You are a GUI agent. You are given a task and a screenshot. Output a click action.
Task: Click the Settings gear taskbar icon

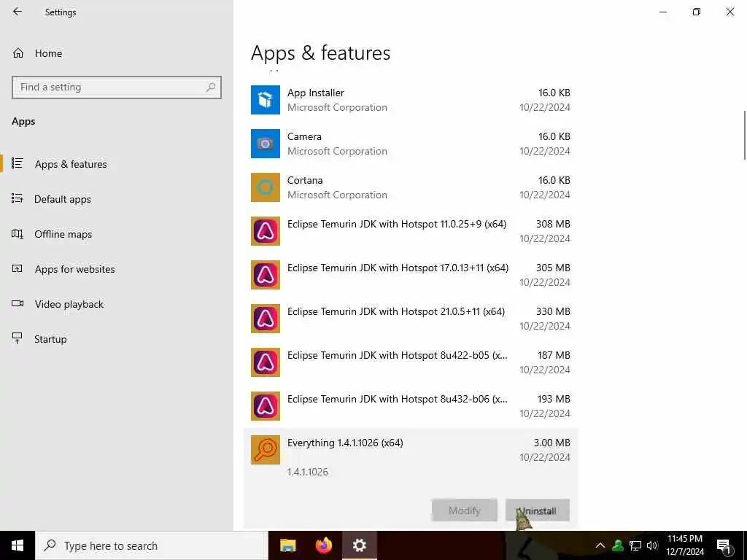tap(360, 545)
